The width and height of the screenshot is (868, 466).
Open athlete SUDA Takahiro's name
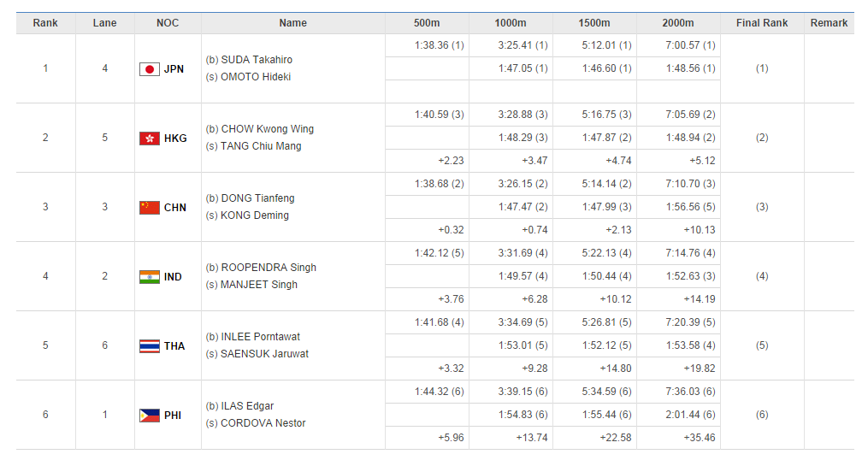coord(257,60)
